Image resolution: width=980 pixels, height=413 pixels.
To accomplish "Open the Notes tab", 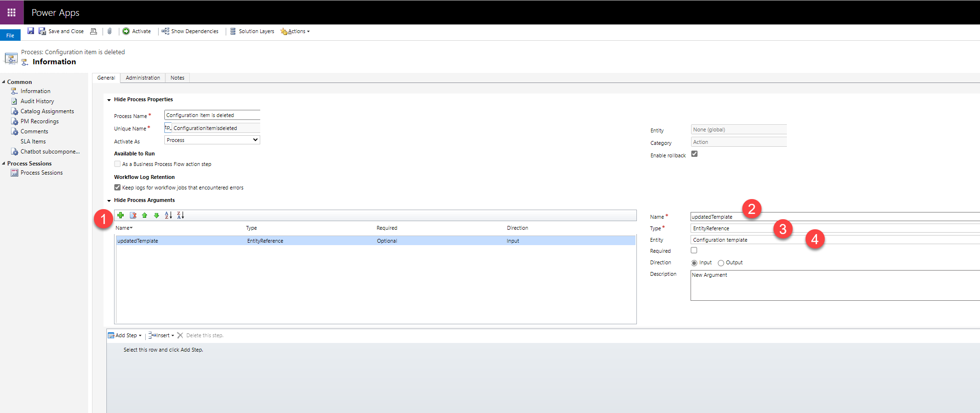I will 177,78.
